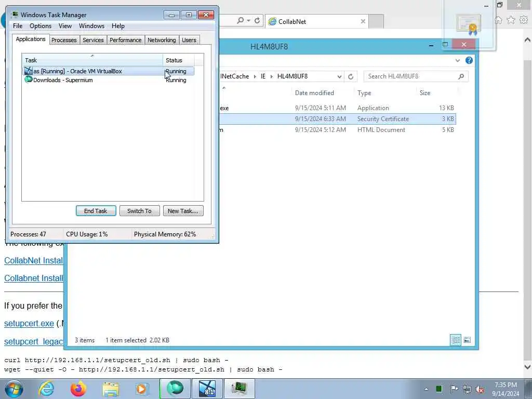Open a new Internet Explorer tab

tap(376, 21)
